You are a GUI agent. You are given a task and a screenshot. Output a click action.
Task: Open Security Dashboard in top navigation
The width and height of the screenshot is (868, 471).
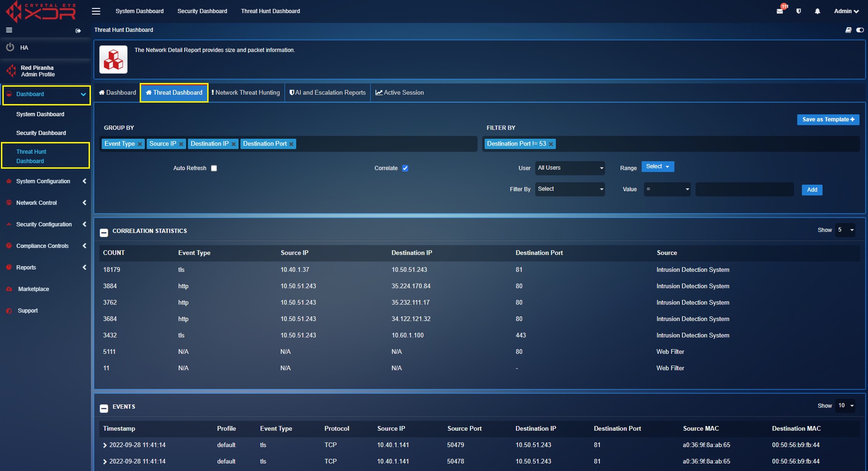point(202,11)
